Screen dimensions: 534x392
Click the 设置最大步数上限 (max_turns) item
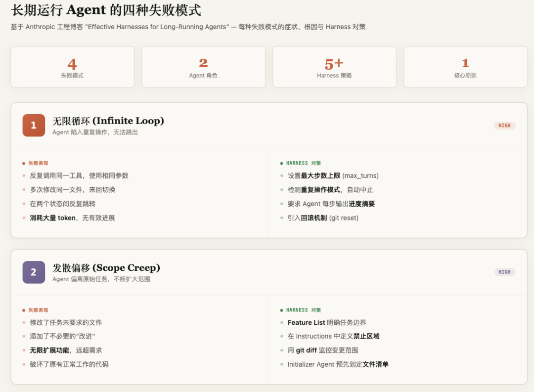point(333,175)
